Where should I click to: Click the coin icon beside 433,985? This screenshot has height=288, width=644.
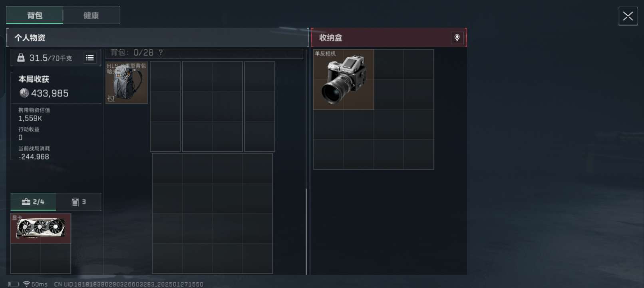tap(24, 93)
